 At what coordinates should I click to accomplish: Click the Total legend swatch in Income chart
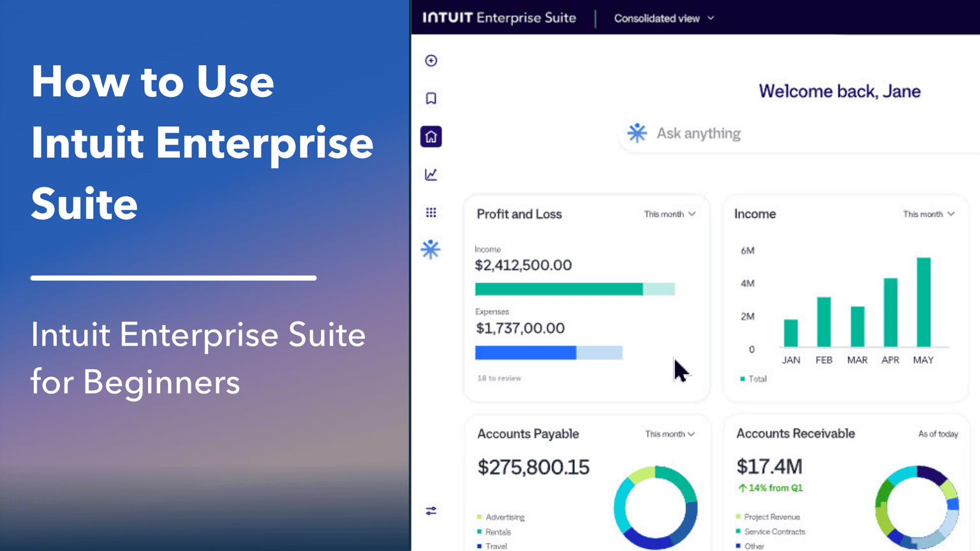point(742,379)
